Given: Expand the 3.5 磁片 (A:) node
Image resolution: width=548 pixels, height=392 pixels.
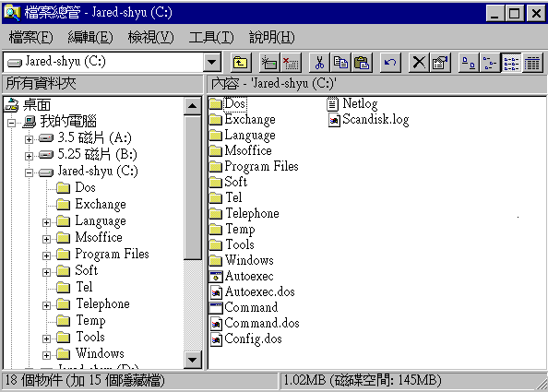Looking at the screenshot, I should (x=29, y=139).
